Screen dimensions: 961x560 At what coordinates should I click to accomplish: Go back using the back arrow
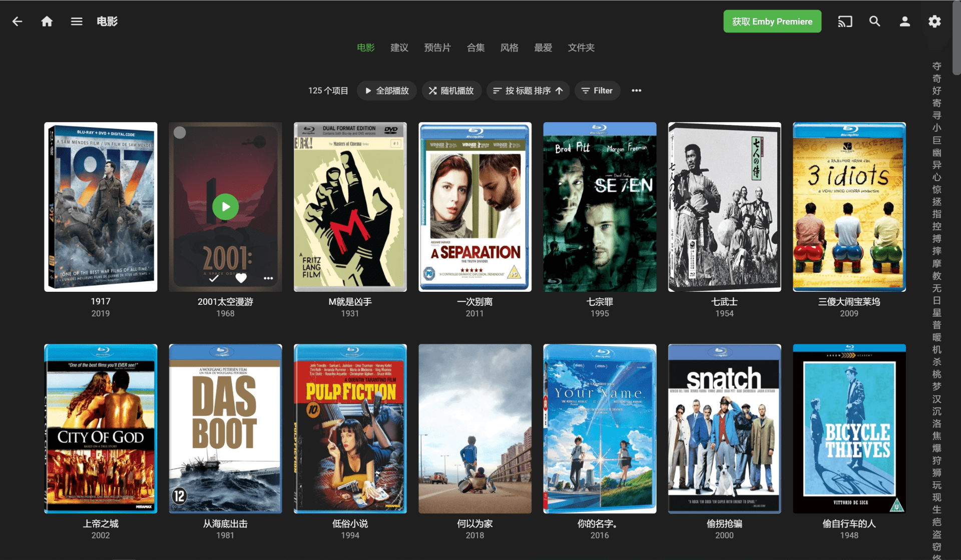pos(18,22)
